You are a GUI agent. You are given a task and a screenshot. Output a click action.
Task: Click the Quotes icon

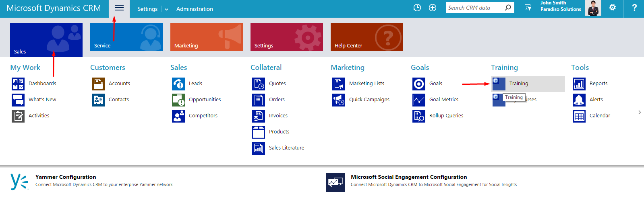pyautogui.click(x=259, y=84)
